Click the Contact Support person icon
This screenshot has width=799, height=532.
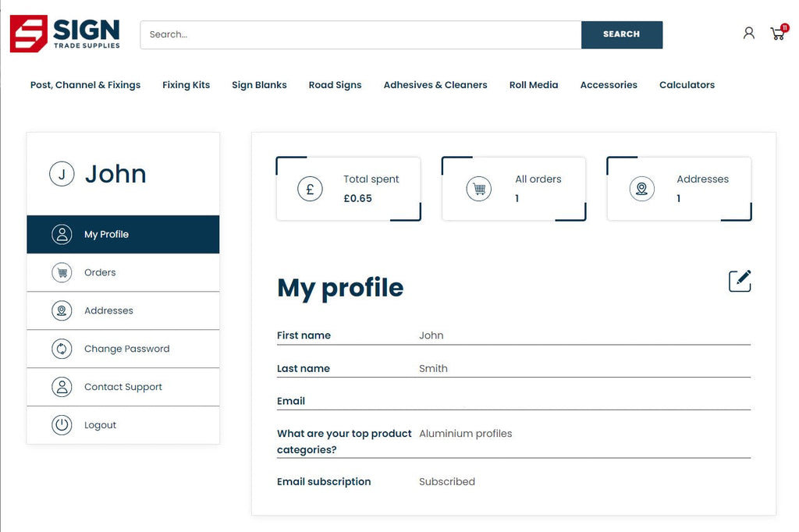(62, 387)
